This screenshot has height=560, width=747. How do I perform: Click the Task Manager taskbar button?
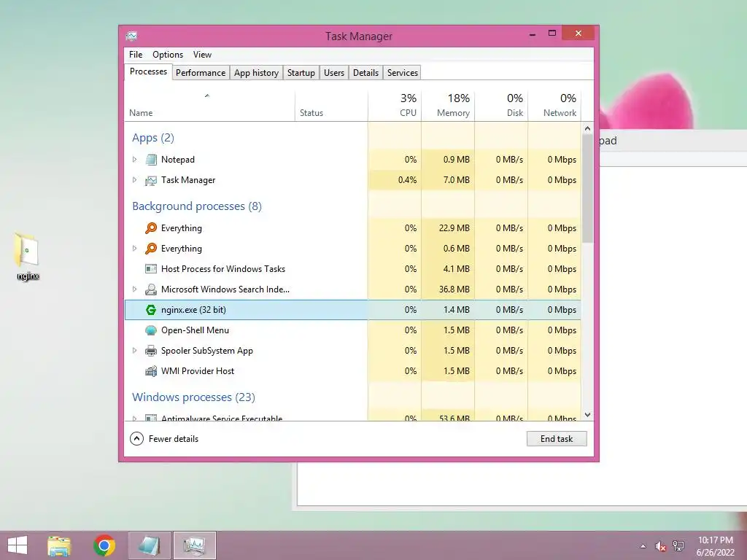(194, 545)
